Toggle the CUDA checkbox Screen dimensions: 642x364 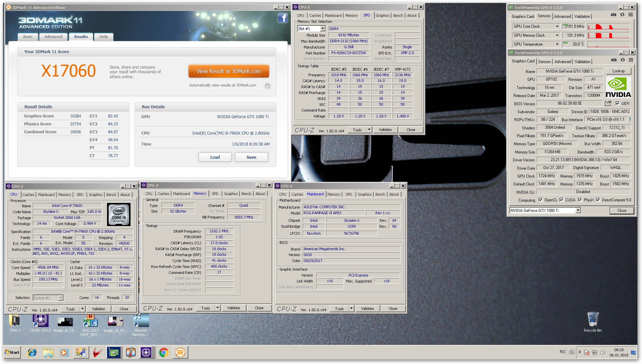click(x=561, y=200)
